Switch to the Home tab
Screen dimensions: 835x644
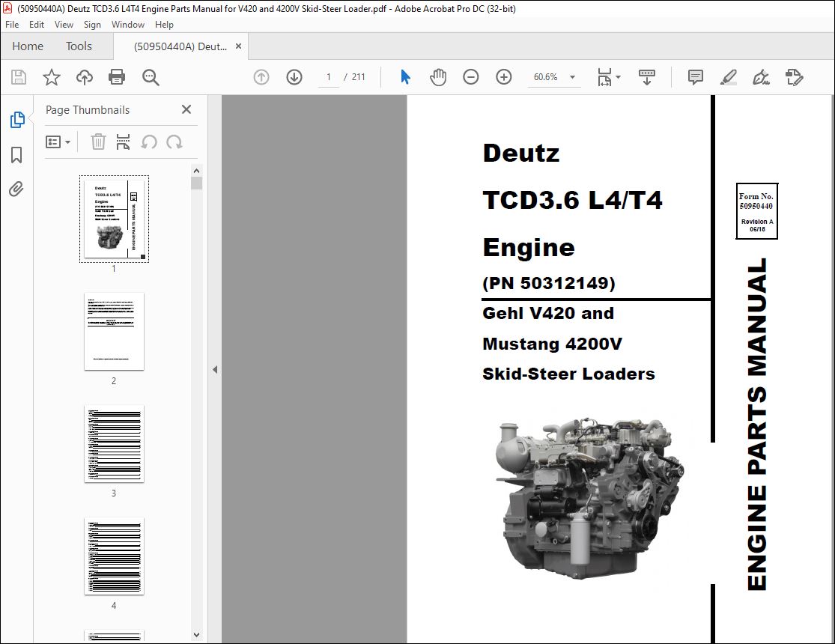(28, 46)
